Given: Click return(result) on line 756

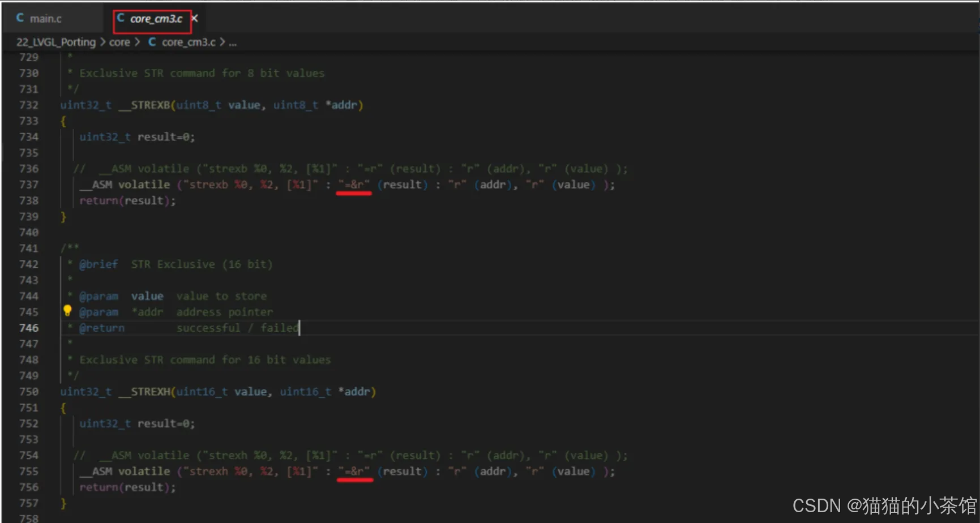Looking at the screenshot, I should coord(127,487).
